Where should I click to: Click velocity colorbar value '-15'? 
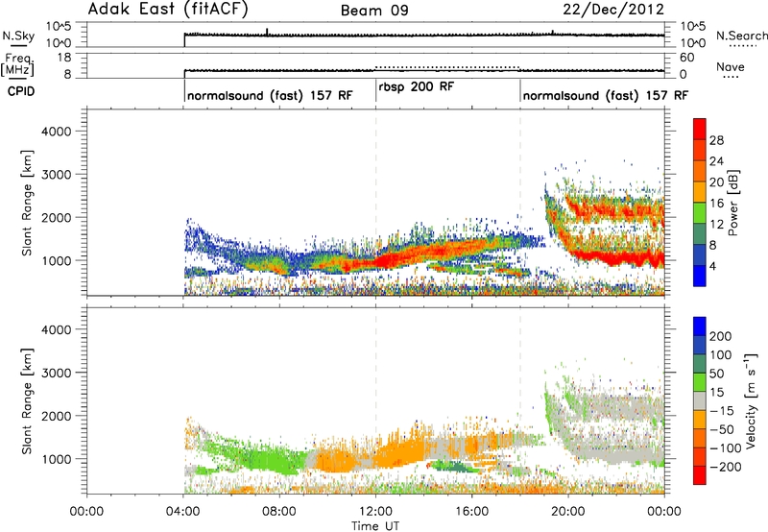[x=722, y=411]
